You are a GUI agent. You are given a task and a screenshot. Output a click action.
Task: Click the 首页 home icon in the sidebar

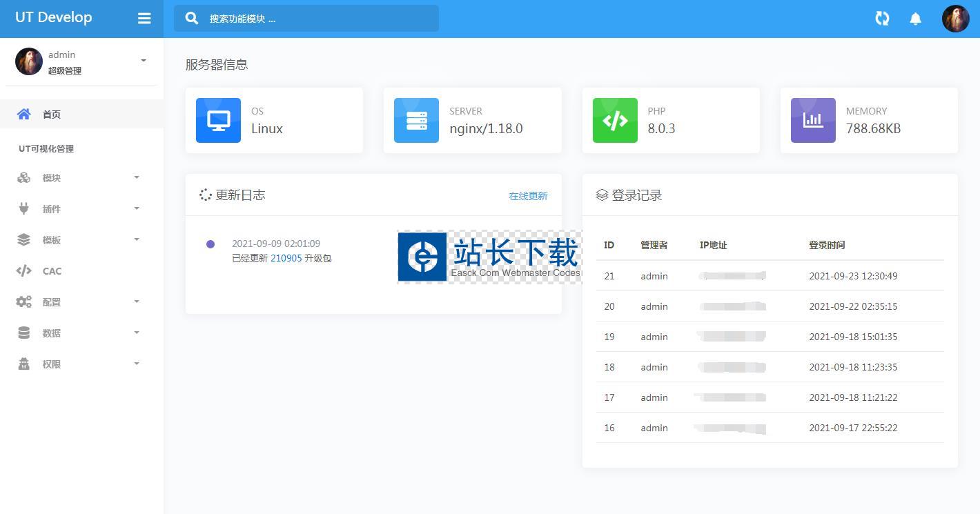pos(23,114)
